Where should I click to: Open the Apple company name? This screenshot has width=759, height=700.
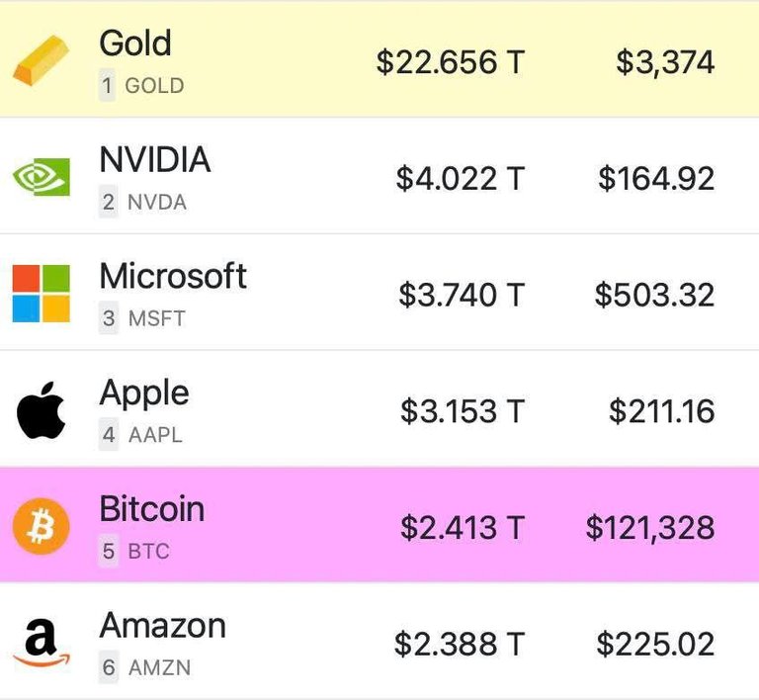click(x=144, y=394)
